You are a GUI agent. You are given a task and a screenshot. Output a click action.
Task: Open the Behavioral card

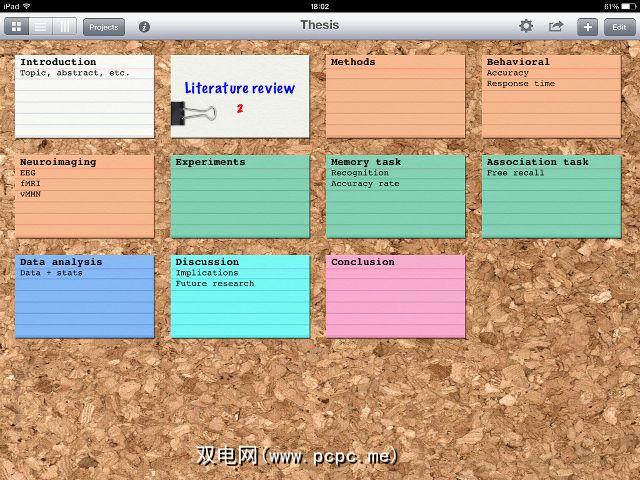[x=551, y=97]
